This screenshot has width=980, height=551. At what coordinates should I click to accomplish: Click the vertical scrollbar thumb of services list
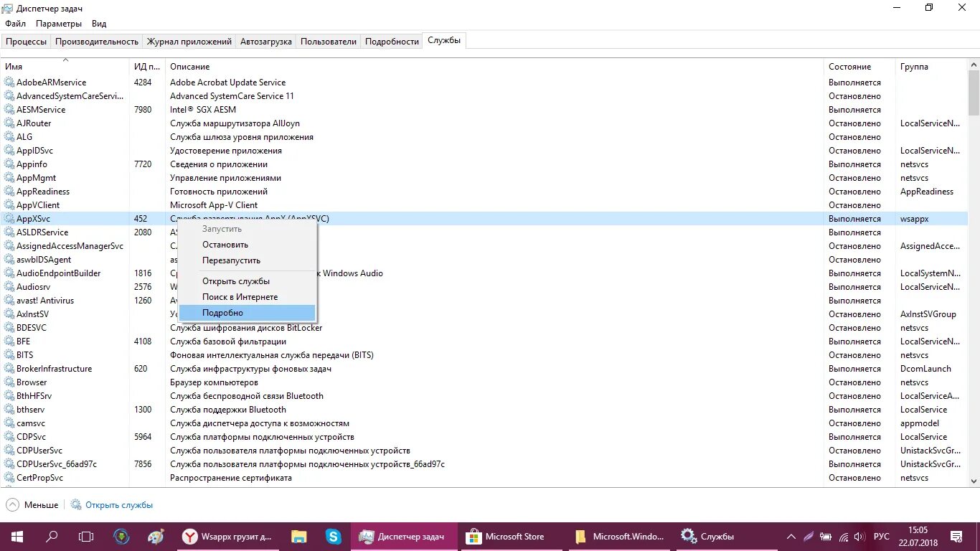click(974, 93)
